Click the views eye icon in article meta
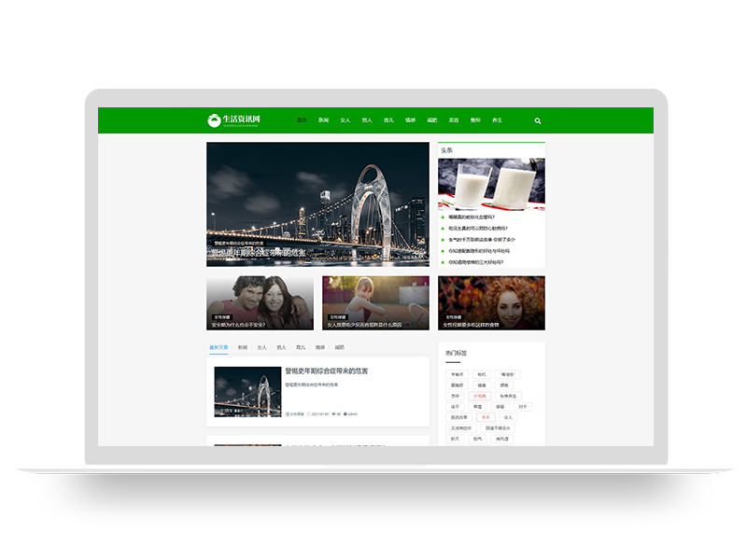The image size is (747, 560). 334,413
